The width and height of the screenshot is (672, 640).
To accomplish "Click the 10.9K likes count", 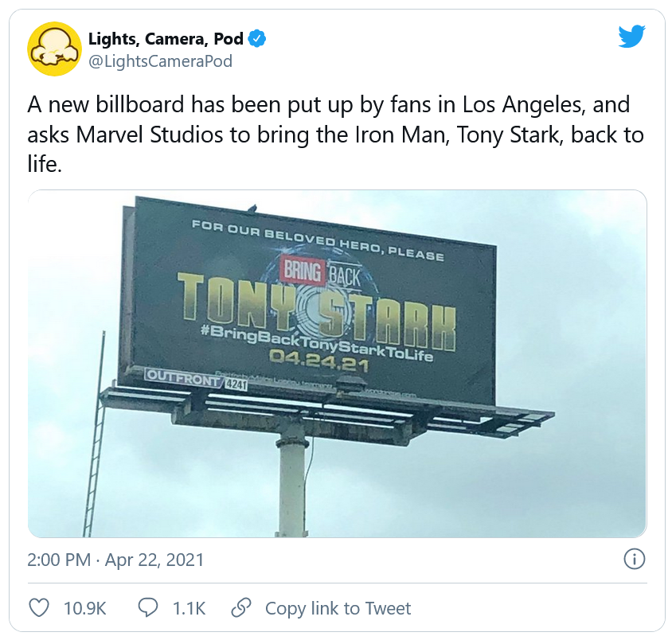I will coord(84,609).
